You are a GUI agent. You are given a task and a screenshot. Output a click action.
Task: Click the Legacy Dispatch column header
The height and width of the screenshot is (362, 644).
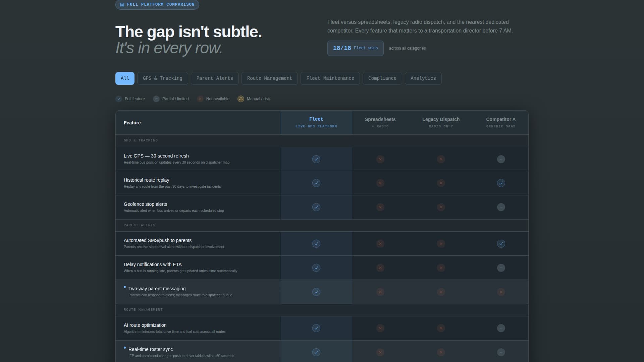tap(441, 123)
